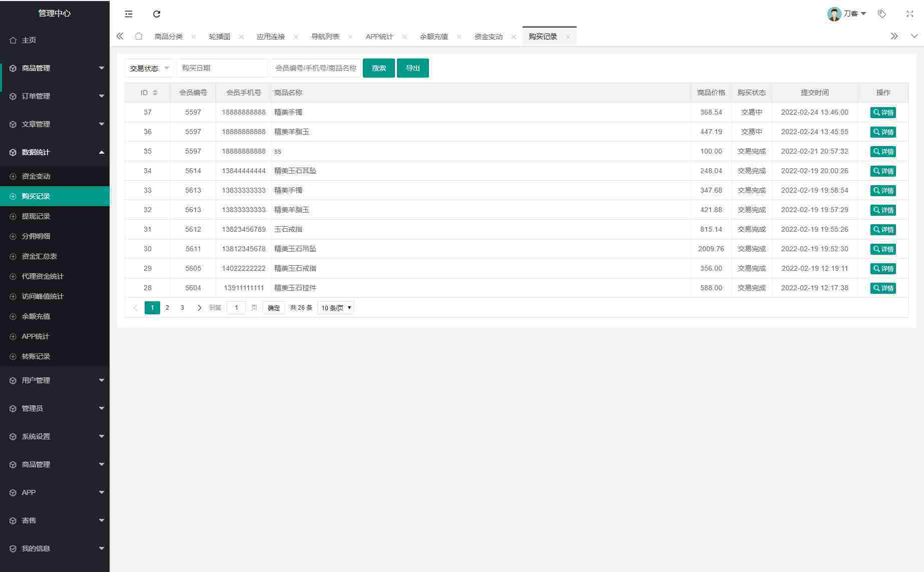Open 详情 for order ID 34
Image resolution: width=924 pixels, height=572 pixels.
[883, 171]
